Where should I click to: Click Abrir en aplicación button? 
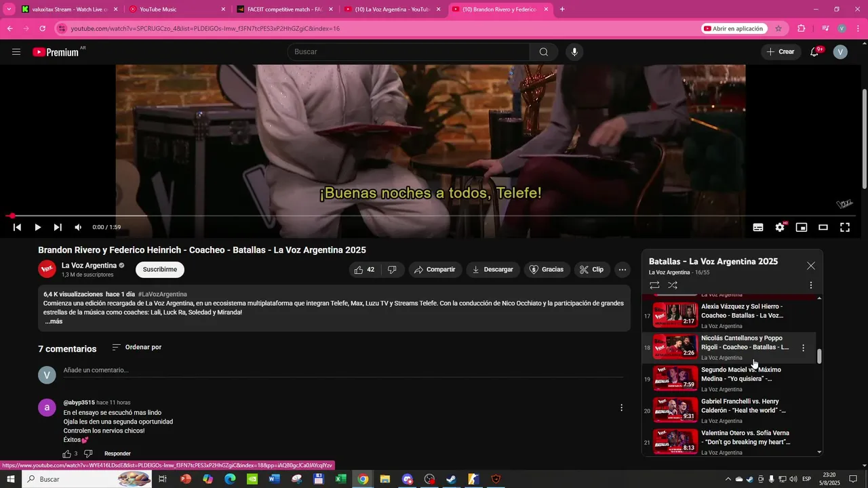[x=734, y=28]
